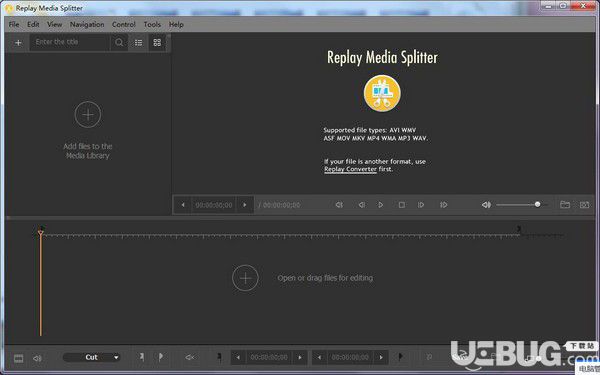Click the current position timecode field in player
Screen dimensions: 600x375
tap(214, 205)
